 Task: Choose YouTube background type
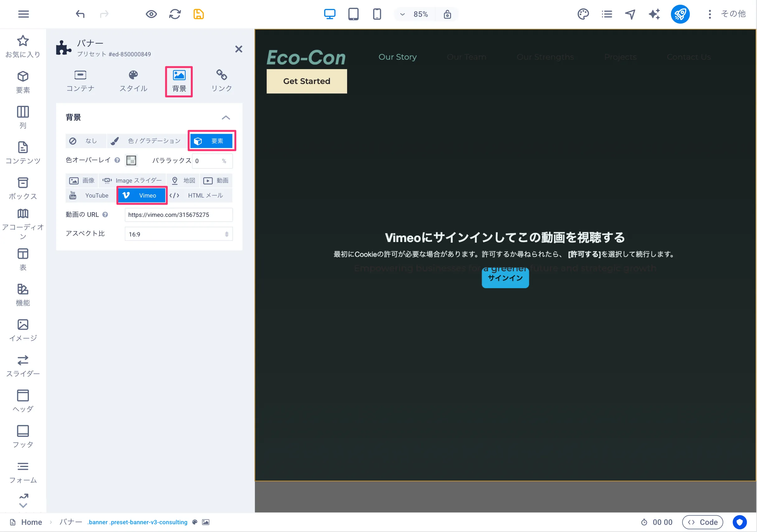click(91, 195)
